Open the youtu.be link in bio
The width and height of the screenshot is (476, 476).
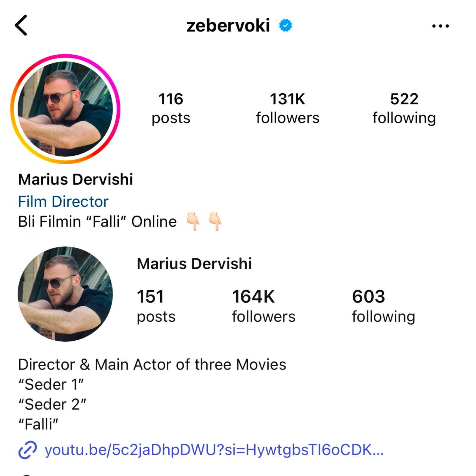(214, 450)
